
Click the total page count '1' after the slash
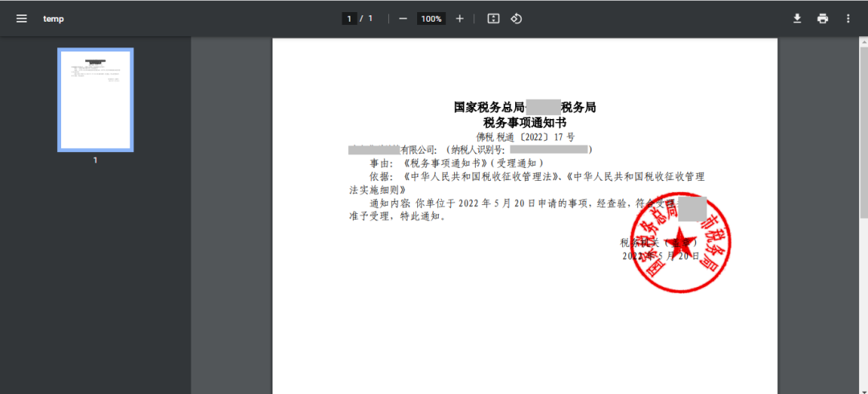click(x=371, y=18)
